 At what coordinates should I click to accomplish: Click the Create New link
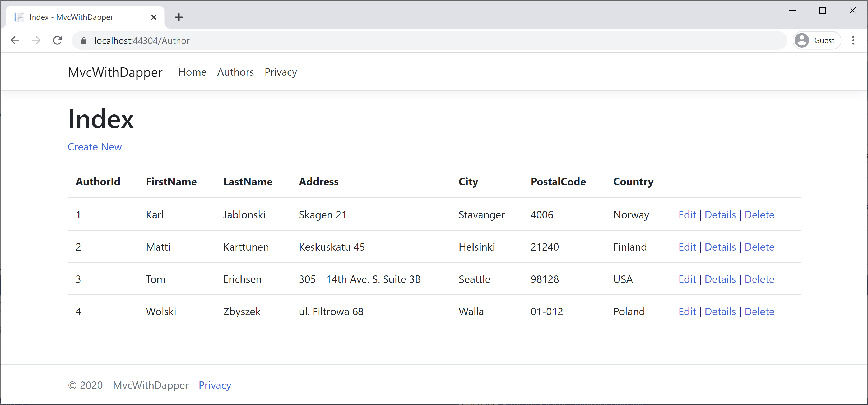tap(95, 147)
